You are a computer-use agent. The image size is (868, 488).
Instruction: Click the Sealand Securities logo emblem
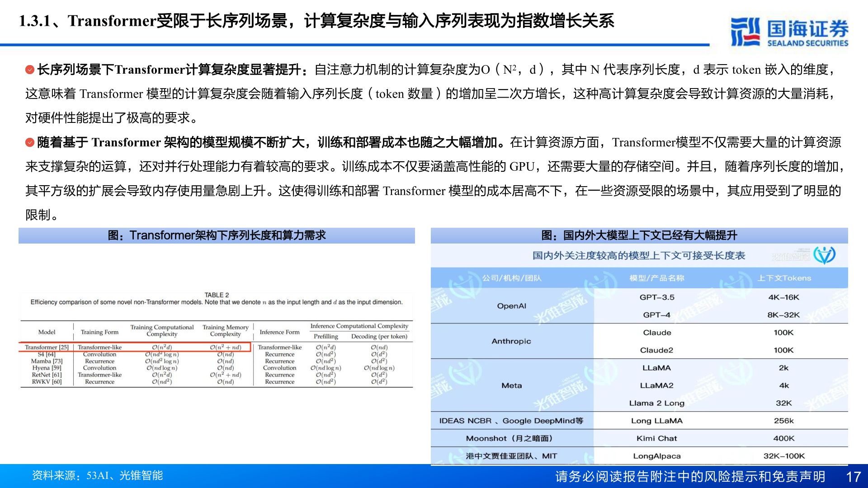(745, 32)
